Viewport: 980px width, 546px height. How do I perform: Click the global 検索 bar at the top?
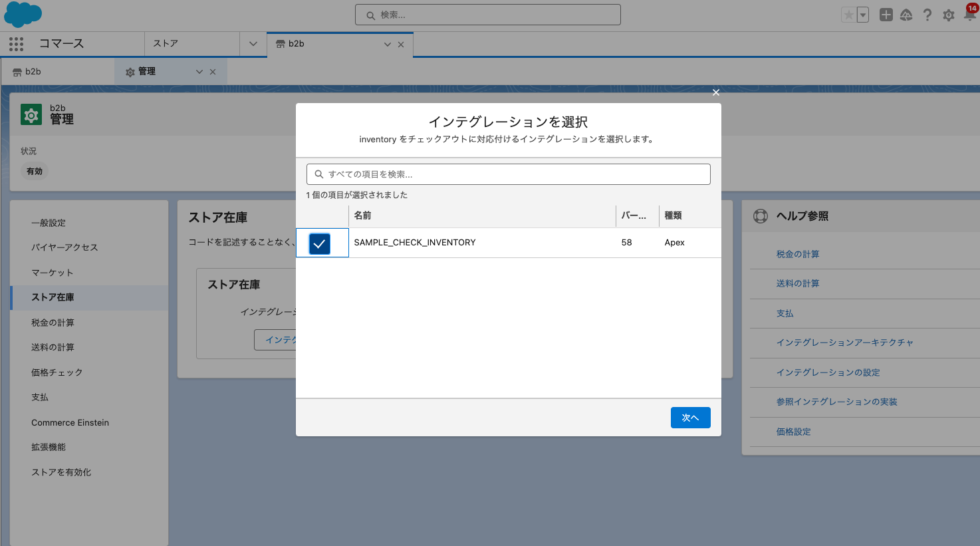(x=487, y=15)
